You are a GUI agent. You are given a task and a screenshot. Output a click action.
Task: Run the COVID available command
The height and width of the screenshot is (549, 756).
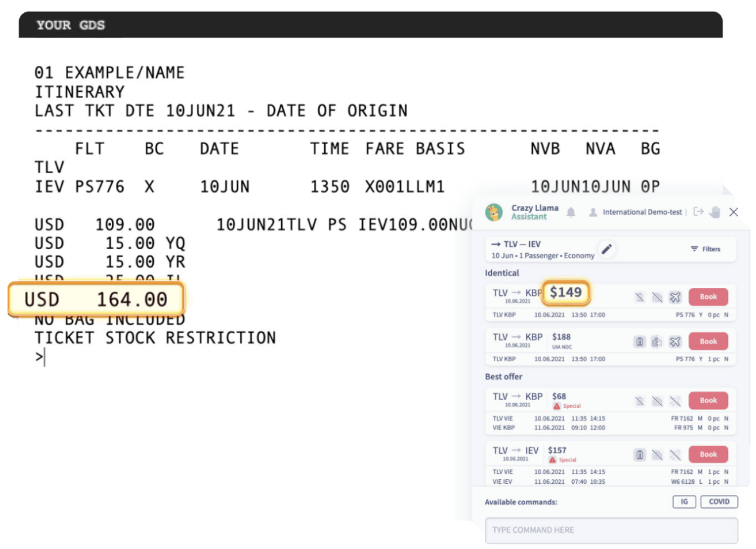click(719, 502)
